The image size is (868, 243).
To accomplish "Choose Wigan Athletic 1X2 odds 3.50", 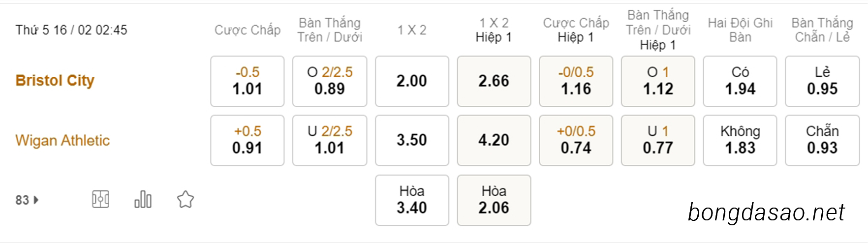I will pyautogui.click(x=412, y=140).
